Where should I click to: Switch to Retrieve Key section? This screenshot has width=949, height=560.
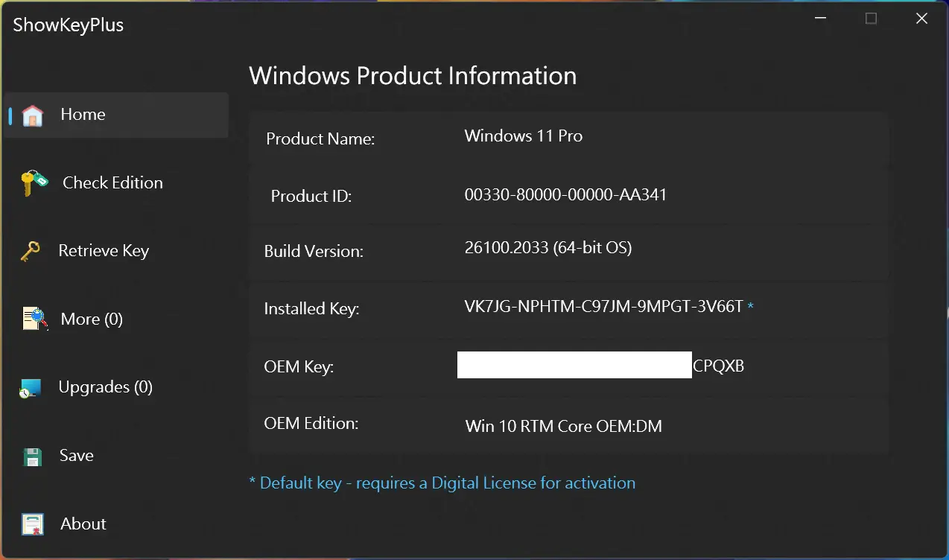coord(104,251)
